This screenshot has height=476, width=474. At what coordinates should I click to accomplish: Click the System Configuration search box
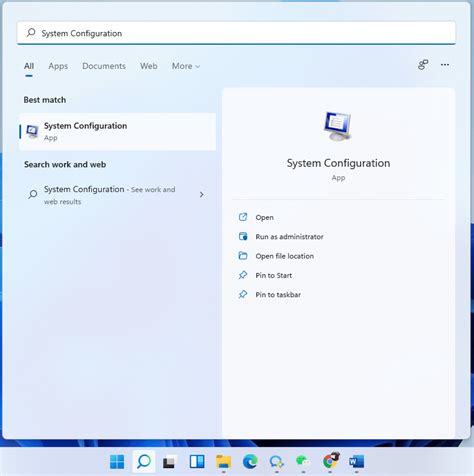[236, 33]
